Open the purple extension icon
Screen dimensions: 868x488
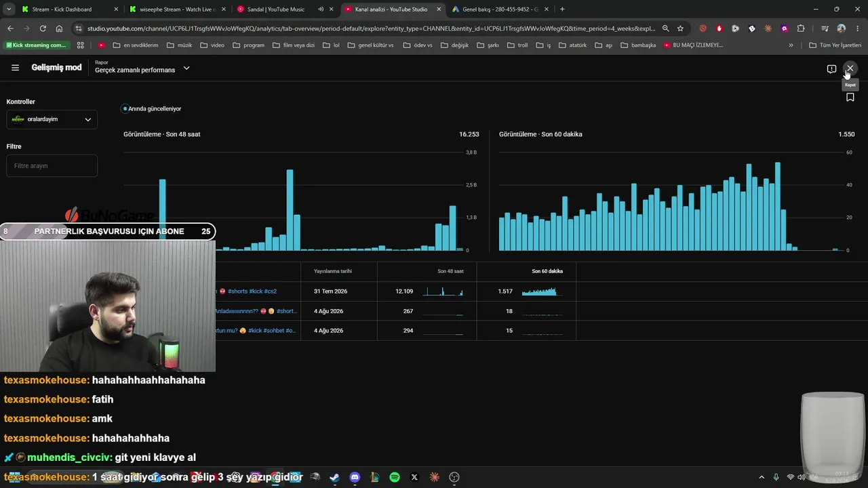pos(785,28)
